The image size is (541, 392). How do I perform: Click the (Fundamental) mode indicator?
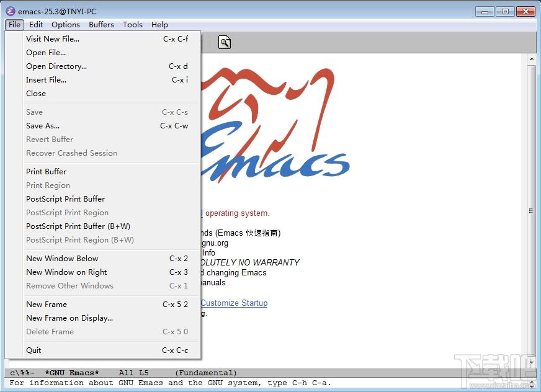206,373
